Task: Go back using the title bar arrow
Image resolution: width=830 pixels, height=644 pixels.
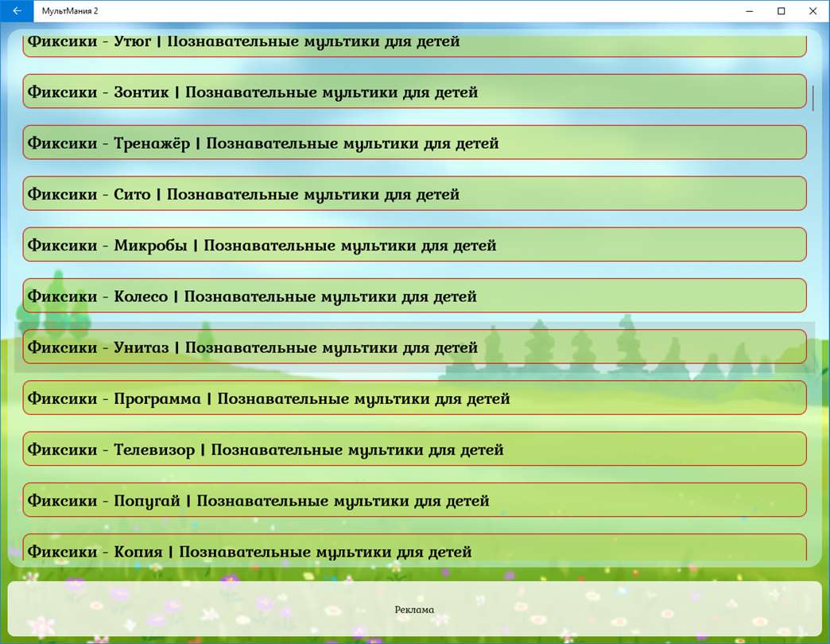Action: click(17, 11)
